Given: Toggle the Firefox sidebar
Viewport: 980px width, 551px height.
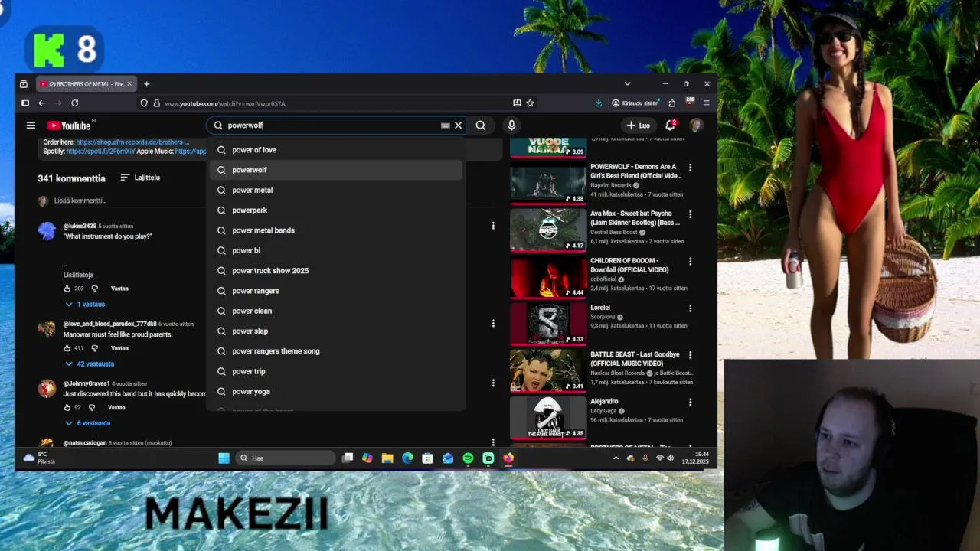Looking at the screenshot, I should tap(25, 103).
